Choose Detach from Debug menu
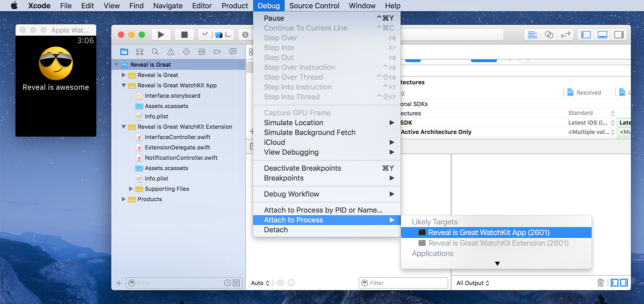The height and width of the screenshot is (304, 644). coord(327,230)
